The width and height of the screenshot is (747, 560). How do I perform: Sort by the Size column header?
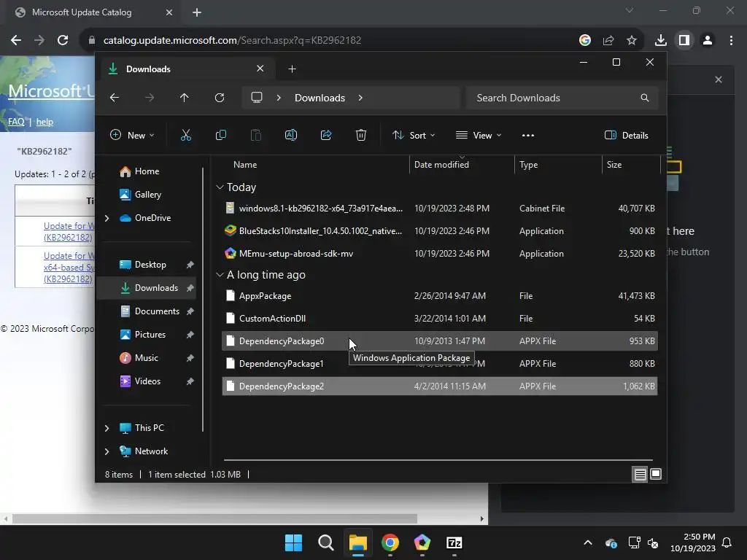[x=614, y=164]
